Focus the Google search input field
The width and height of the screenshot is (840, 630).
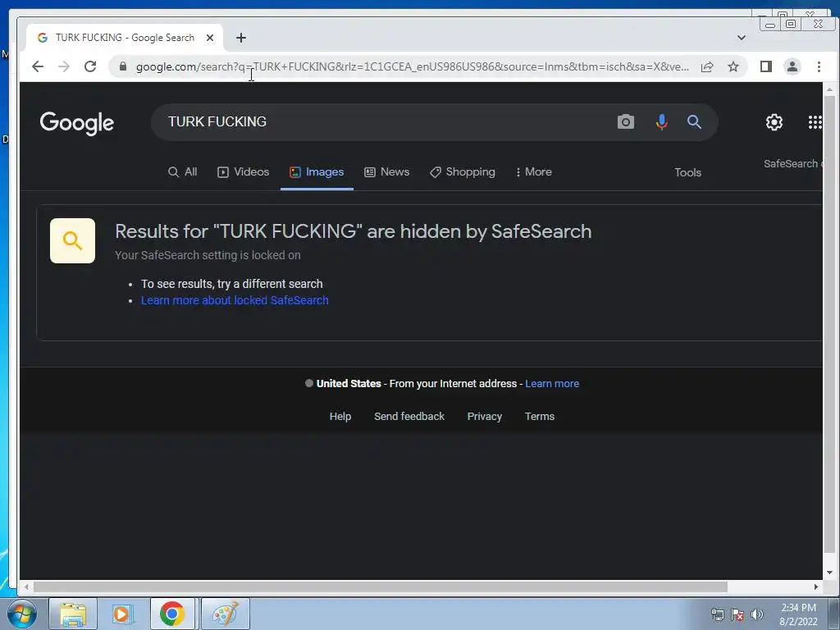pyautogui.click(x=386, y=121)
